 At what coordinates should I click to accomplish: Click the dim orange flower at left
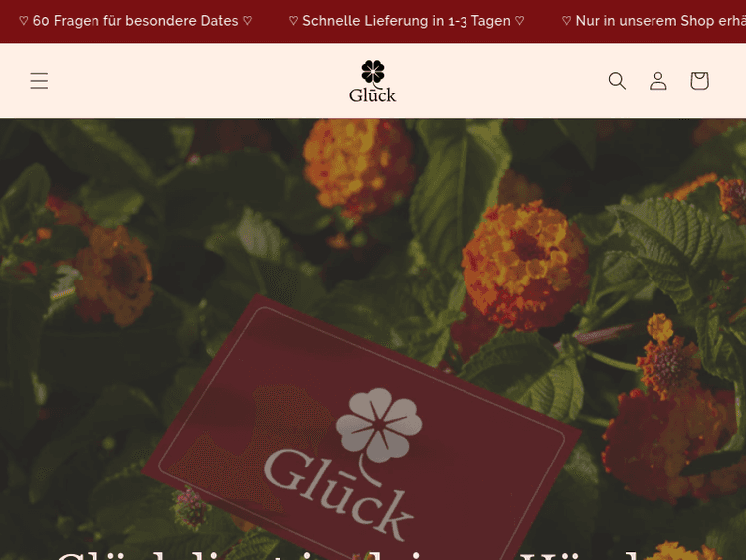tap(113, 275)
